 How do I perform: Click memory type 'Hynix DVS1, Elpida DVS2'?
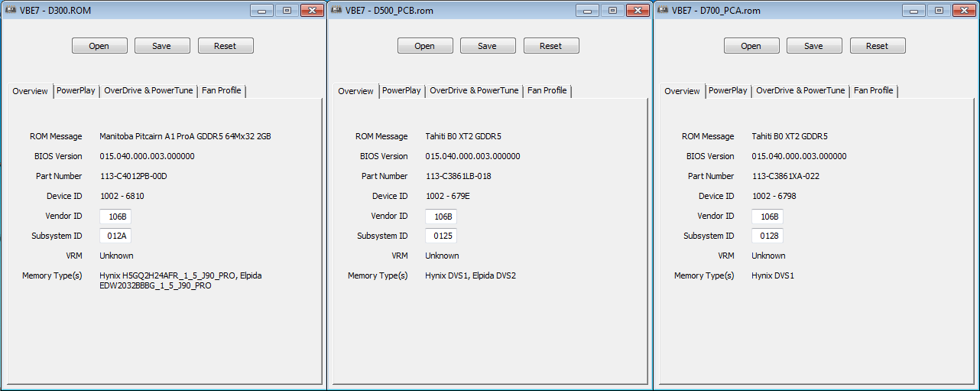click(471, 276)
